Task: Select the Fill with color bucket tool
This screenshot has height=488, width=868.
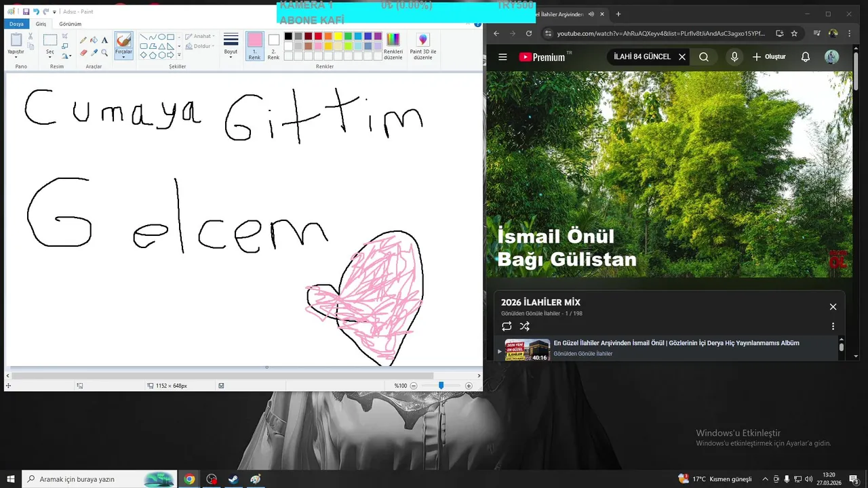Action: click(x=94, y=40)
